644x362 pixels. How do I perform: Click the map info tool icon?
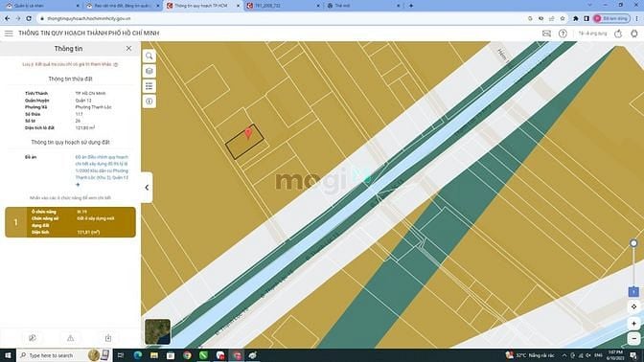149,102
